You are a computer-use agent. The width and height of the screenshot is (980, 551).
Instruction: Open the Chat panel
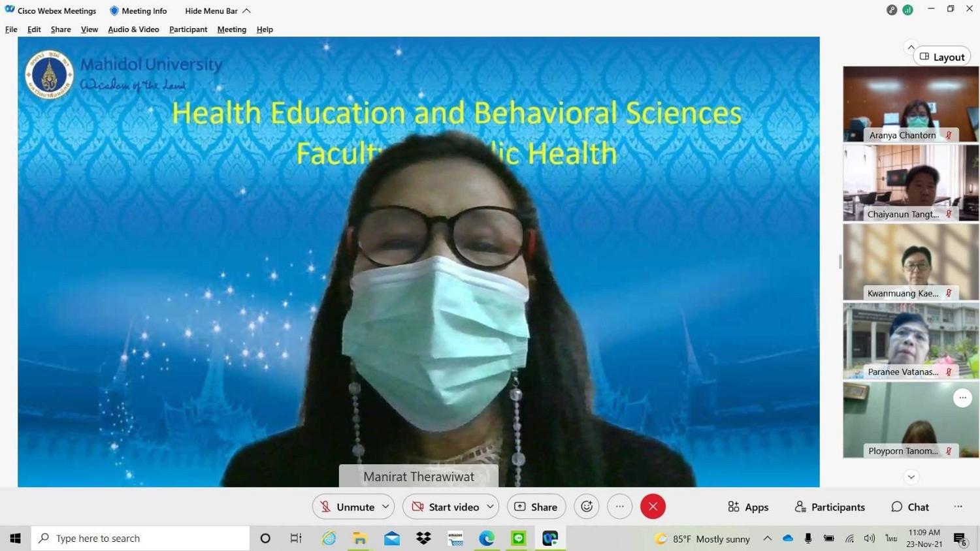(910, 507)
